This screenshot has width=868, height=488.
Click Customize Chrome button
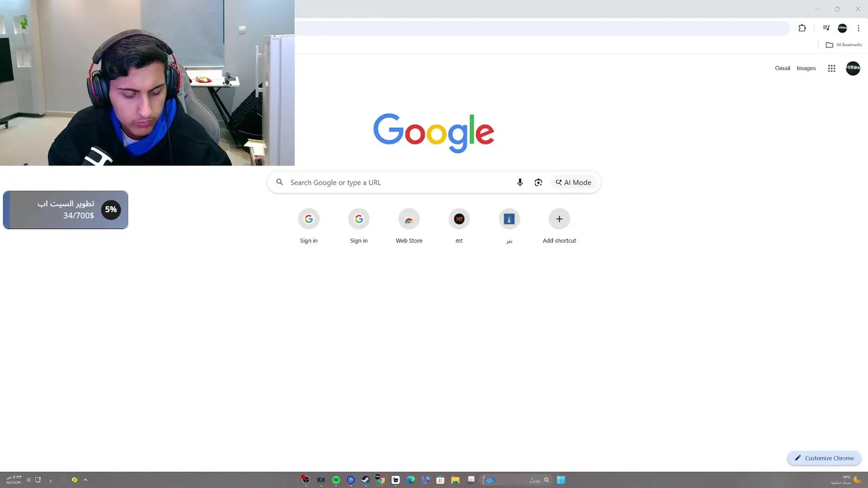click(x=825, y=458)
